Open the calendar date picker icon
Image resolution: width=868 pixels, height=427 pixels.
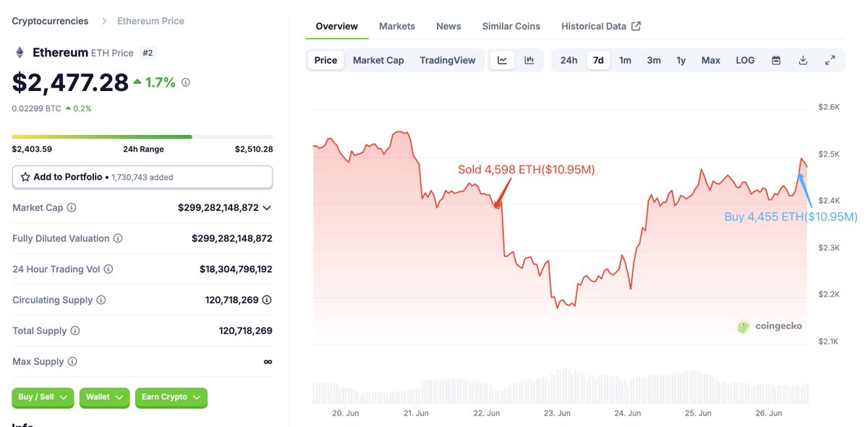tap(776, 60)
